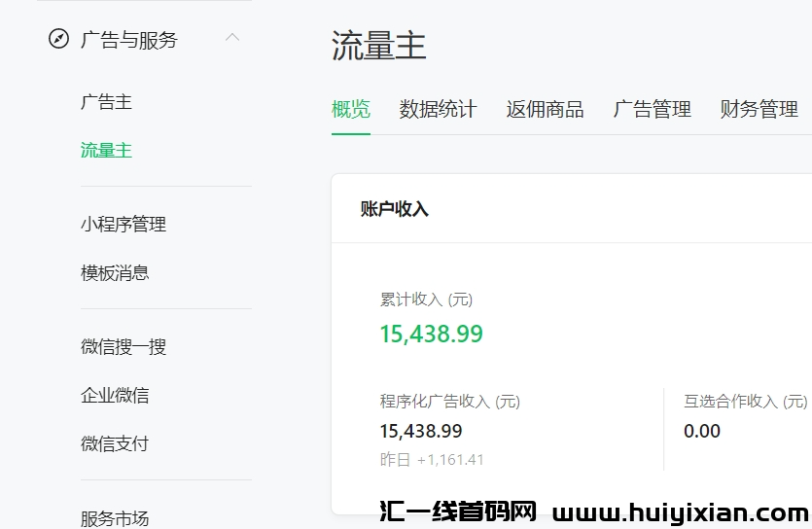Open 小程序管理 in the sidebar
Screen dimensions: 812x529
124,225
